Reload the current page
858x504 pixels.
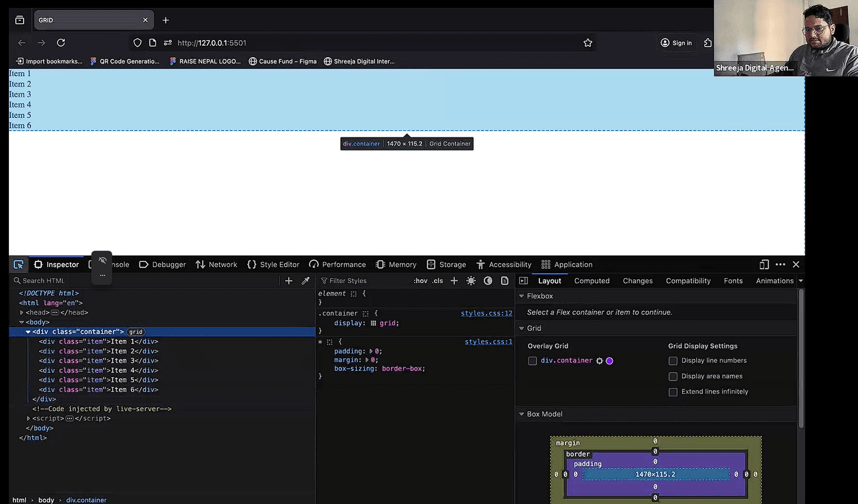[61, 43]
